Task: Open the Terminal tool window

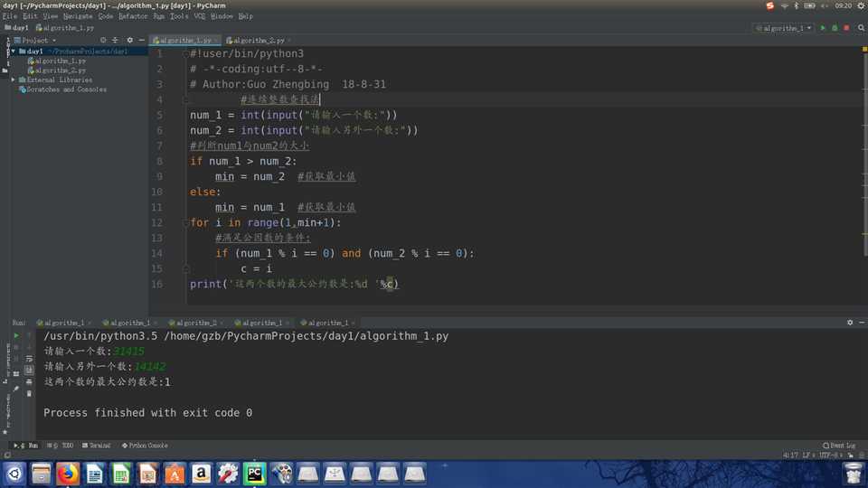Action: [97, 446]
